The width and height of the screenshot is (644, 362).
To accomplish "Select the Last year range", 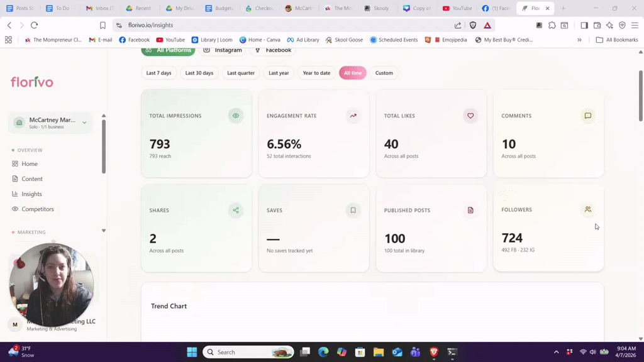I will (x=279, y=73).
